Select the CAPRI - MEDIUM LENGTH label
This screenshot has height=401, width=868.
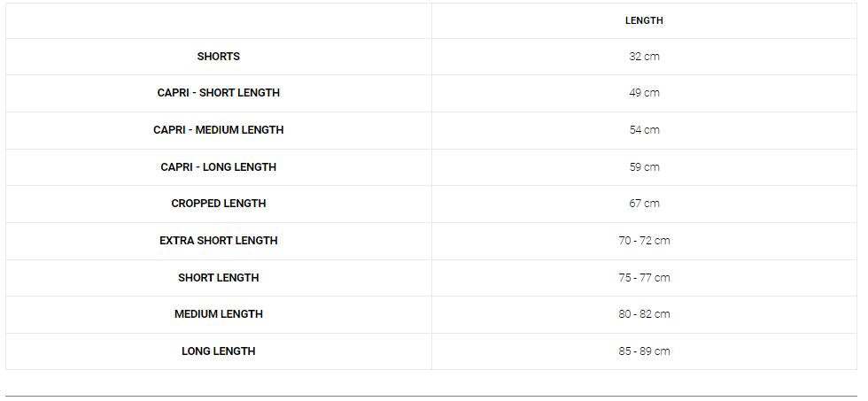pos(218,130)
